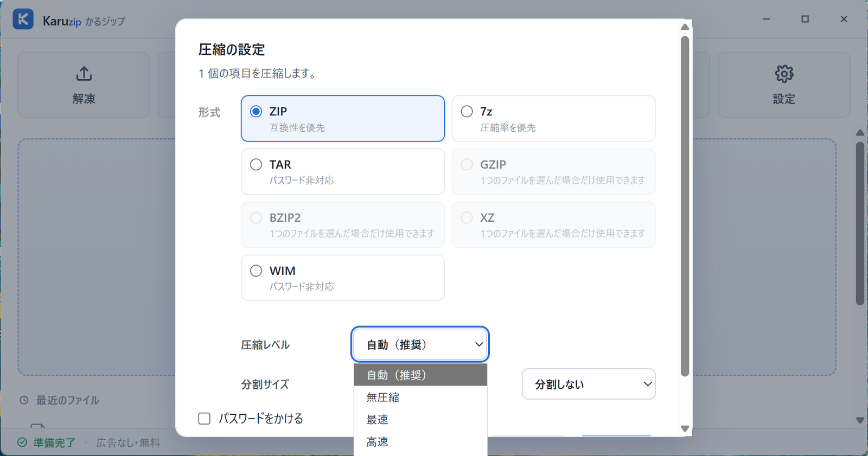Pick 自動（推奨） from the level list
This screenshot has height=456, width=868.
420,375
